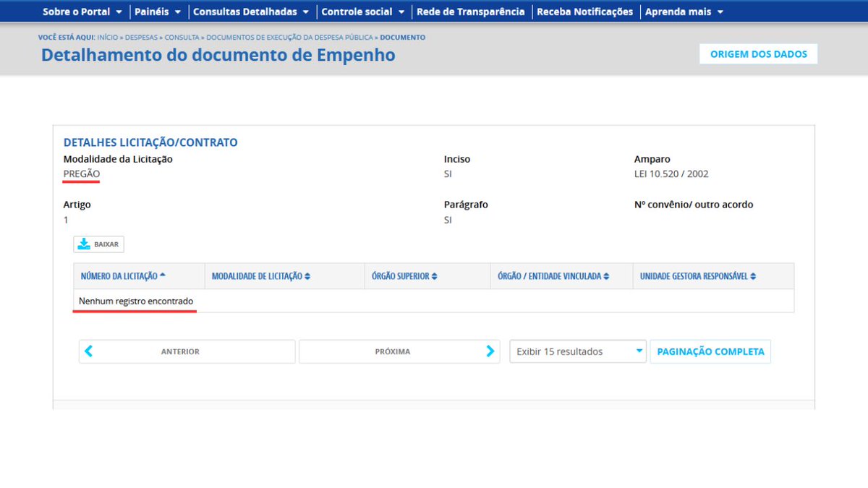Click the DETALHES LICITAÇÃO/CONTRATO heading

[x=150, y=142]
